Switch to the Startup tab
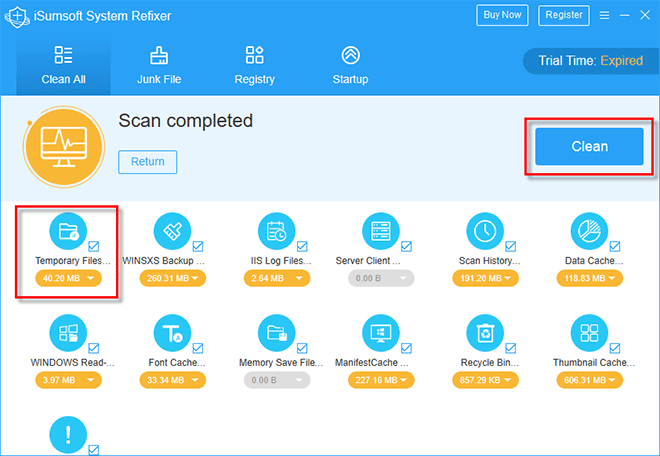The image size is (660, 456). 351,66
